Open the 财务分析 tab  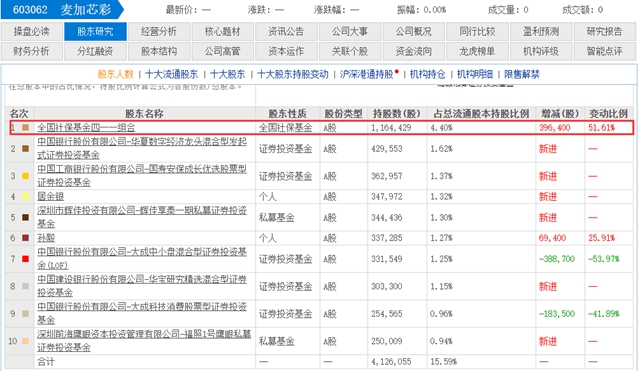click(32, 51)
